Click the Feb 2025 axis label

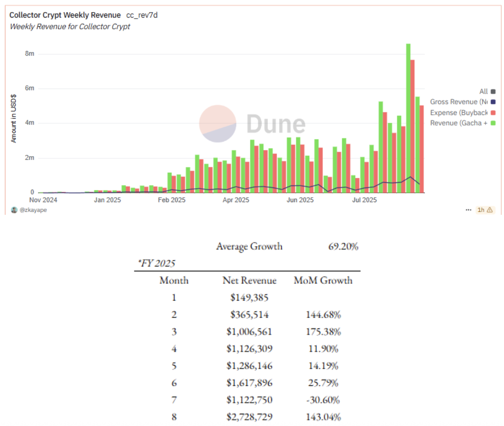click(x=172, y=200)
